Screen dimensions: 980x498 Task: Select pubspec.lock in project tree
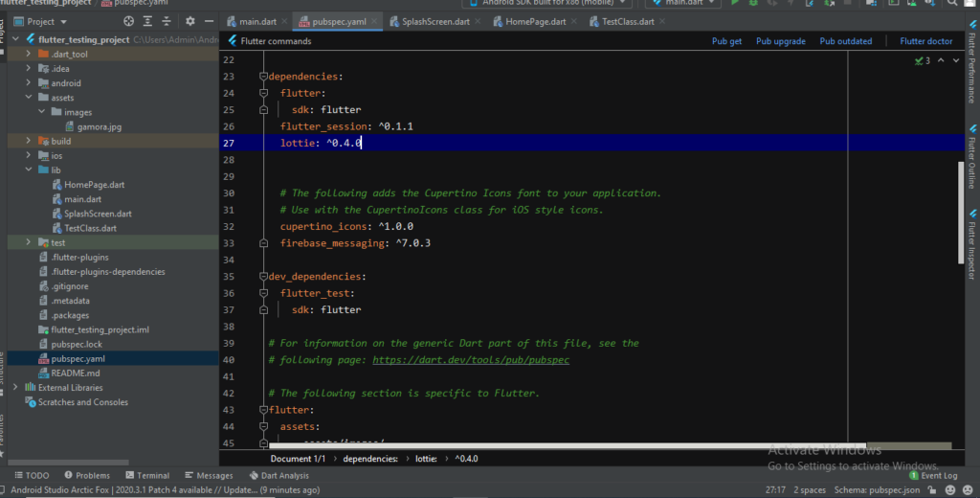70,344
